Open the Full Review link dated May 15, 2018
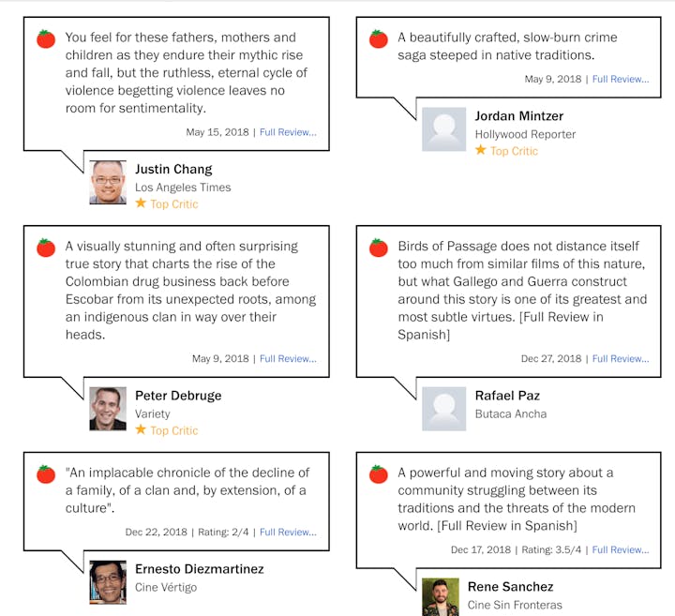 pos(288,132)
